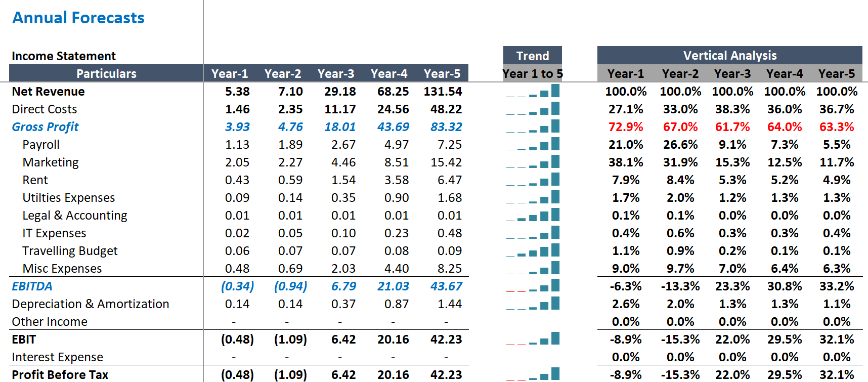The height and width of the screenshot is (382, 868).
Task: Select the Vertical Analysis section header
Action: coord(729,55)
